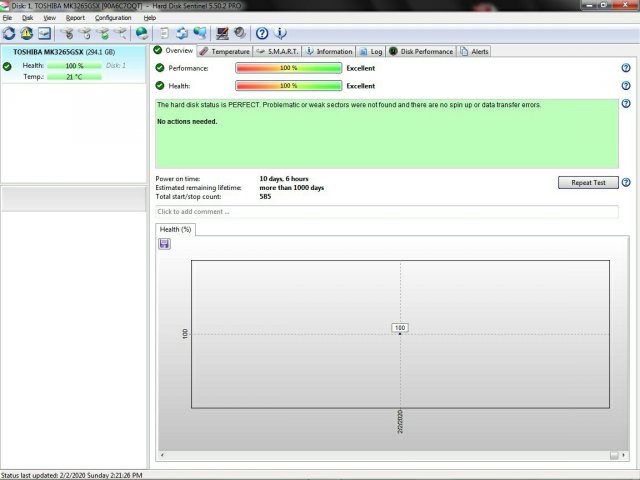Screen dimensions: 640x480
Task: Click the yellow warning triangle toolbar icon
Action: [x=27, y=33]
